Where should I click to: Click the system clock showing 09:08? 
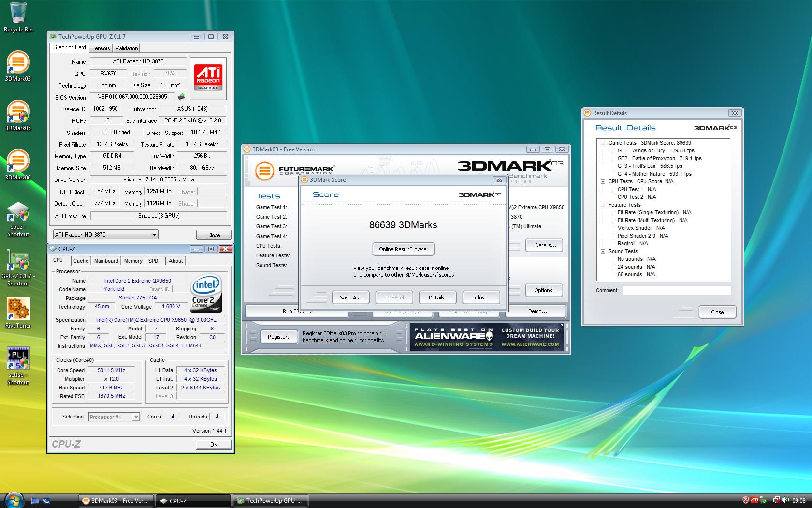click(x=799, y=500)
